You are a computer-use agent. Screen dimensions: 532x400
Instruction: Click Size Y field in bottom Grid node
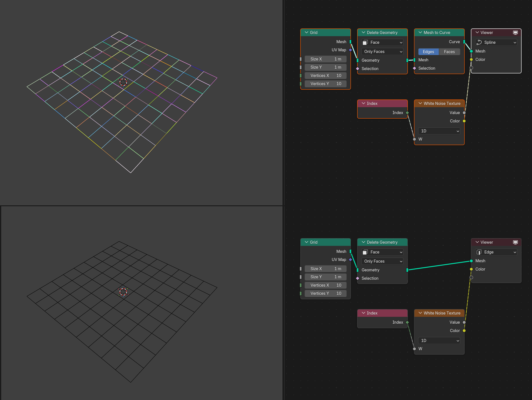point(326,277)
